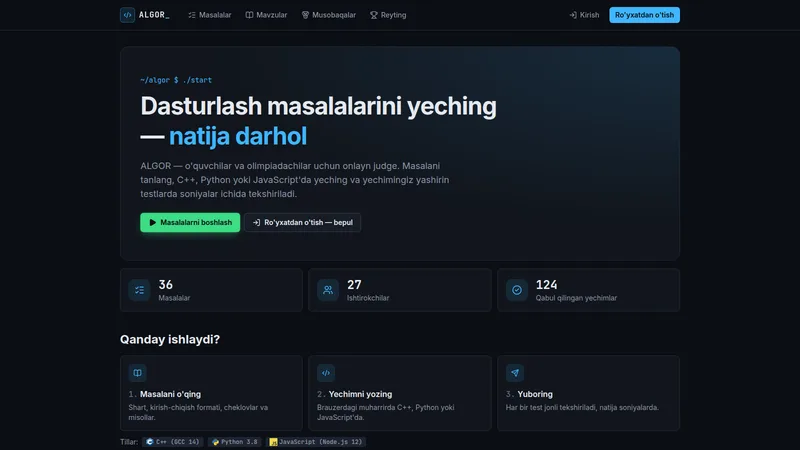Open the Reyting leaderboard
The height and width of the screenshot is (450, 800).
tap(388, 15)
